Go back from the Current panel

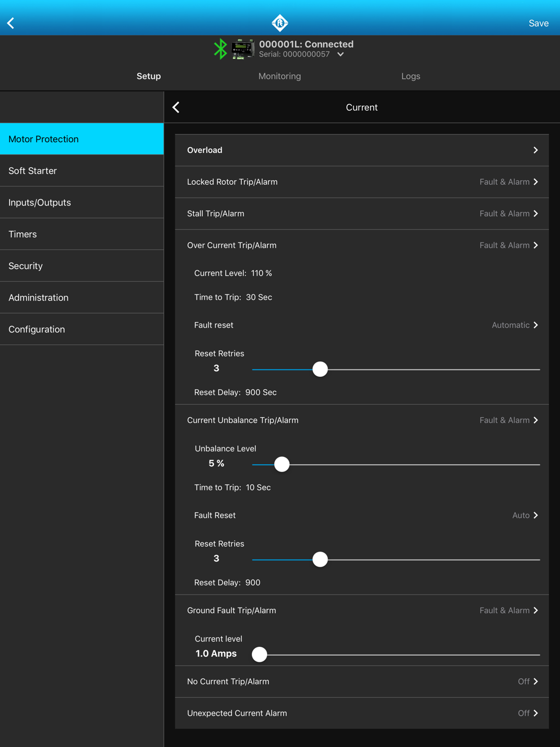coord(176,108)
